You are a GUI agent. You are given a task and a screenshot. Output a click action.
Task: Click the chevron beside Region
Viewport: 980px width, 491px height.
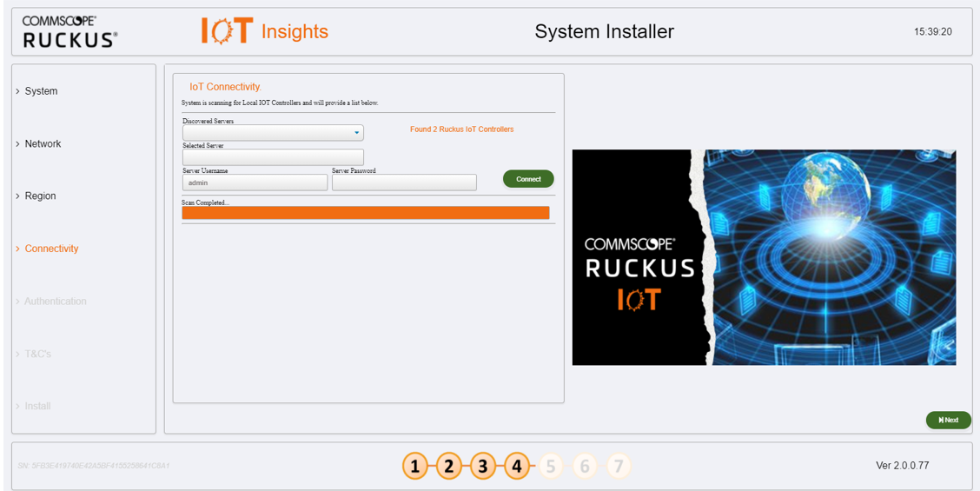click(x=17, y=196)
